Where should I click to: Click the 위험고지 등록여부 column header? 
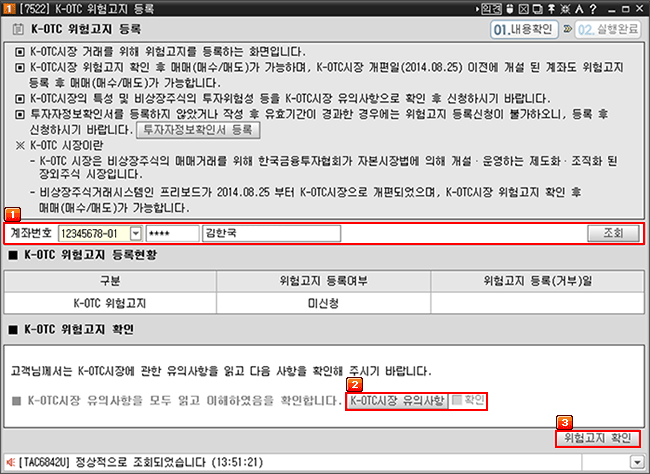323,281
